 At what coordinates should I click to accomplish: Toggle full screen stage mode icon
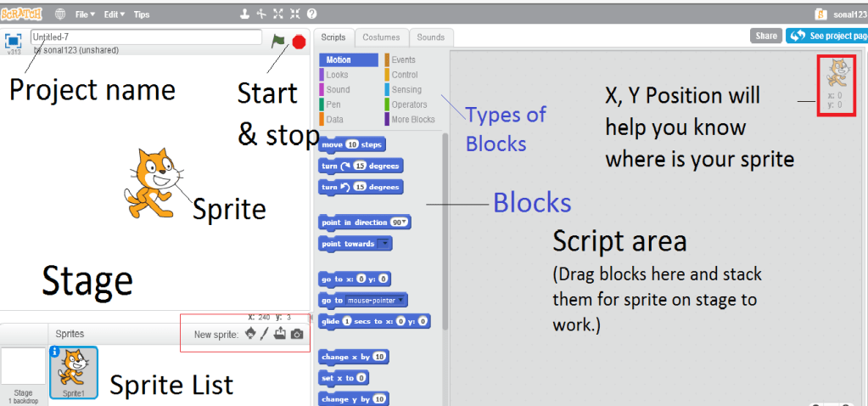(13, 41)
